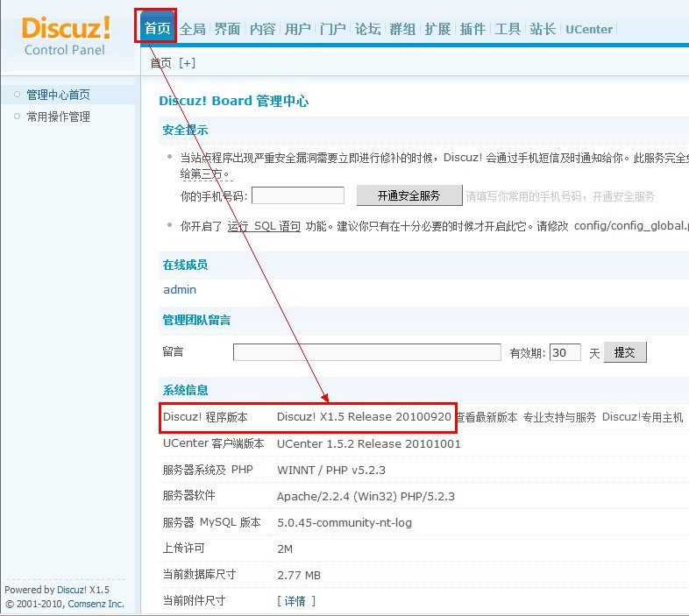Click the [+] add shortcut link

tap(188, 63)
